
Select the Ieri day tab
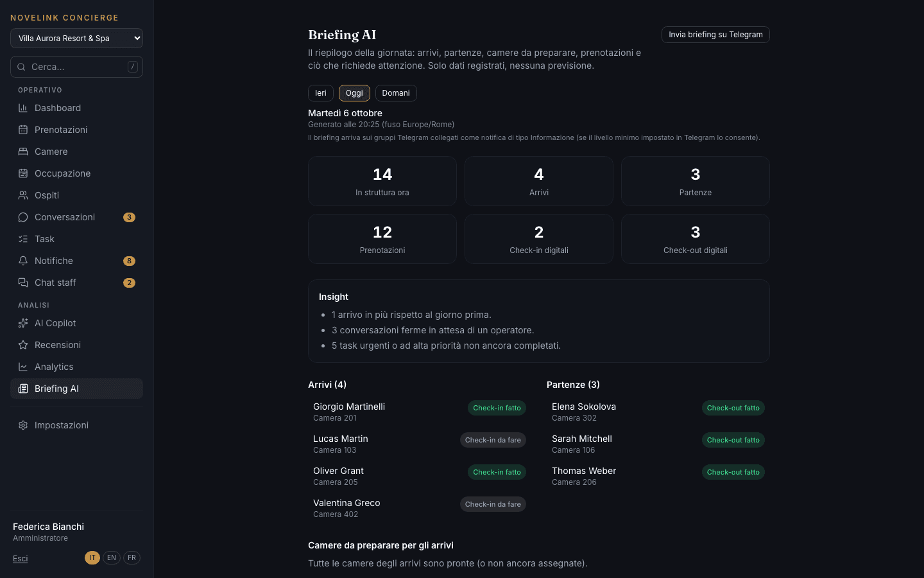(x=321, y=93)
